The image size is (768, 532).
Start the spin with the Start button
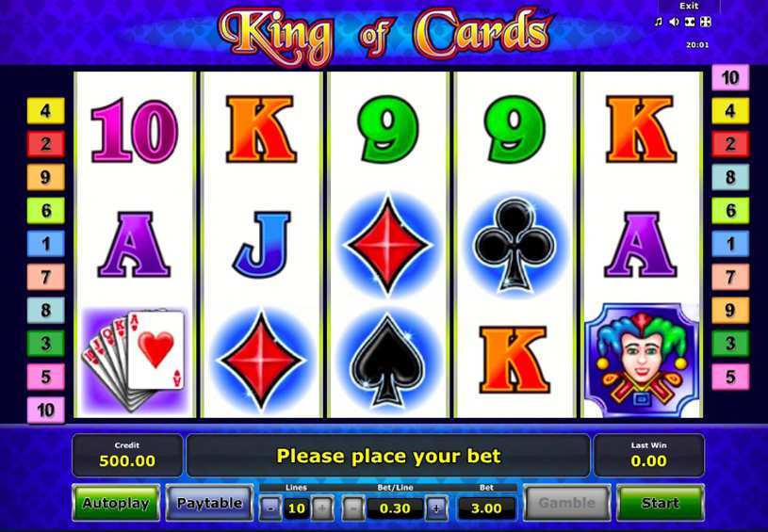pos(660,503)
